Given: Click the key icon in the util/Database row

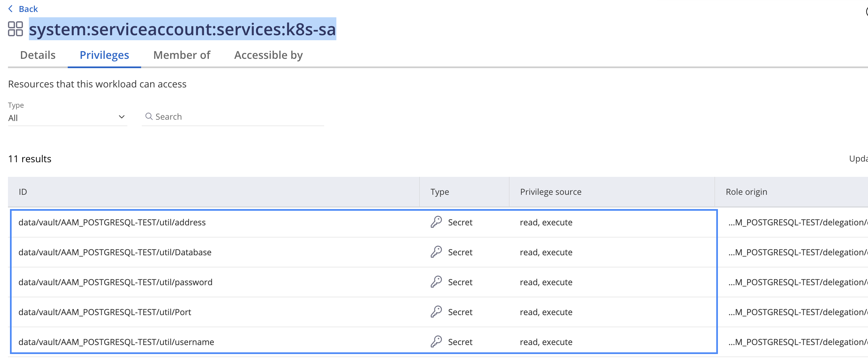Looking at the screenshot, I should (436, 252).
